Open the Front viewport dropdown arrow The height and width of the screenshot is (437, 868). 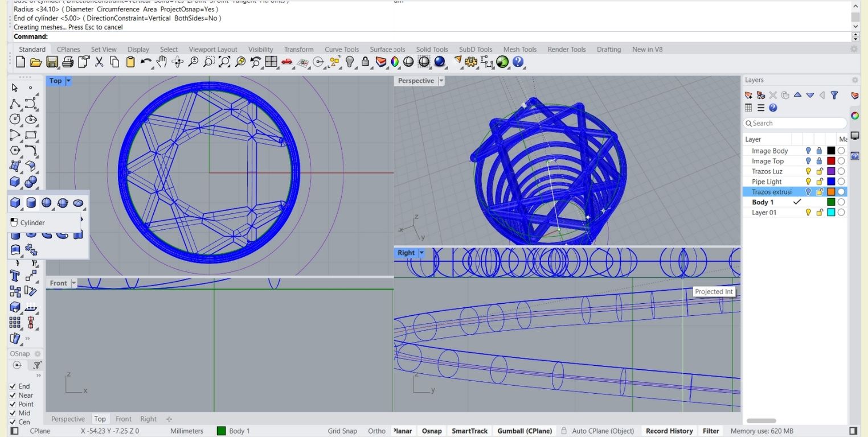tap(73, 283)
